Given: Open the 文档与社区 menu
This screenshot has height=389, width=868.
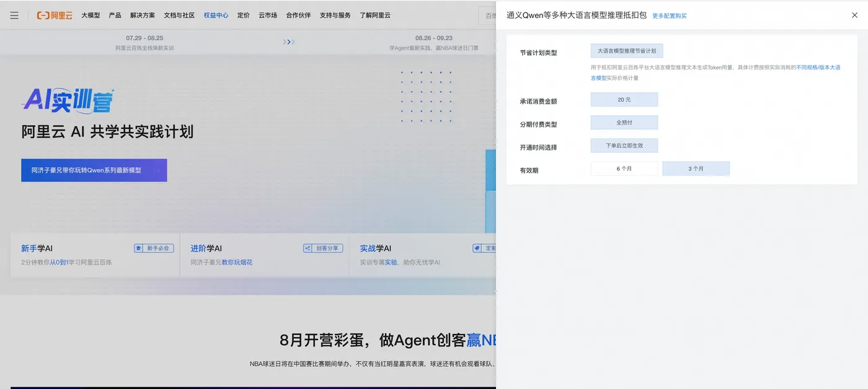Looking at the screenshot, I should click(179, 15).
